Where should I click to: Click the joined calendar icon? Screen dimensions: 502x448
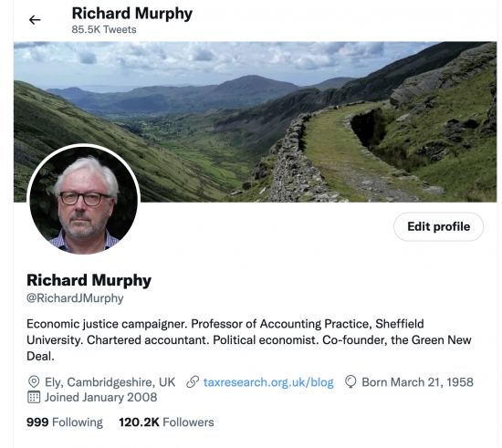[x=34, y=397]
